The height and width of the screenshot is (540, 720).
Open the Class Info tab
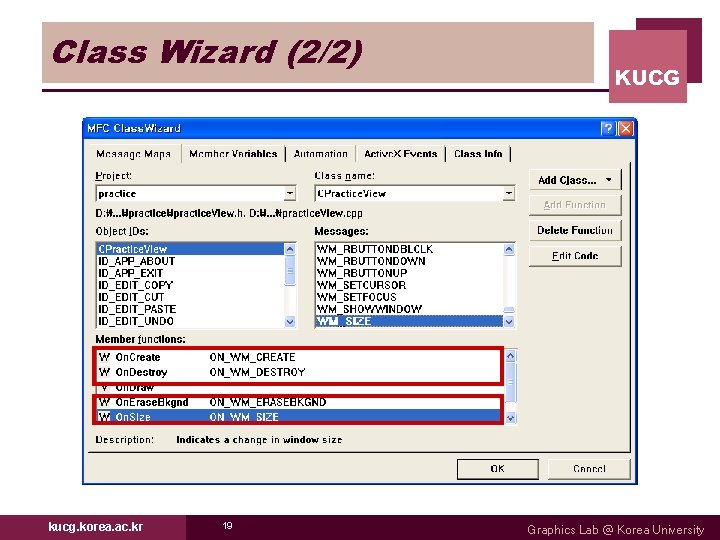(x=478, y=154)
